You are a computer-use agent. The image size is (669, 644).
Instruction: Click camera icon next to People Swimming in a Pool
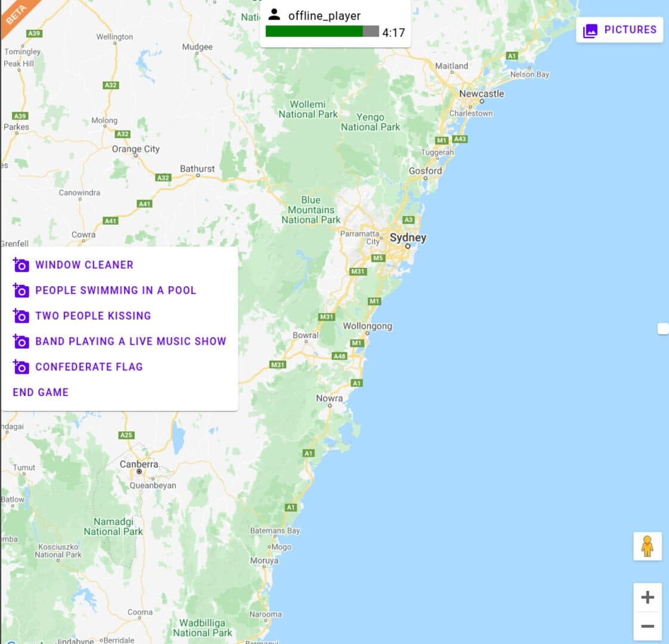click(21, 290)
